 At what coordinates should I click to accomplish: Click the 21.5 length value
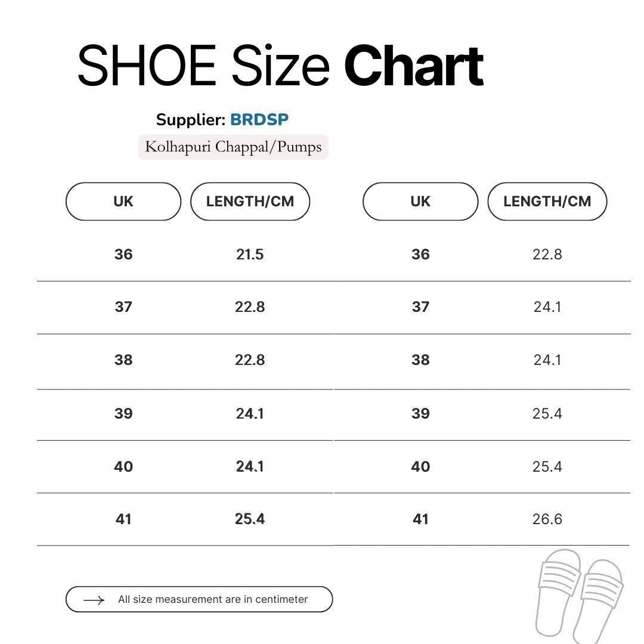click(250, 255)
